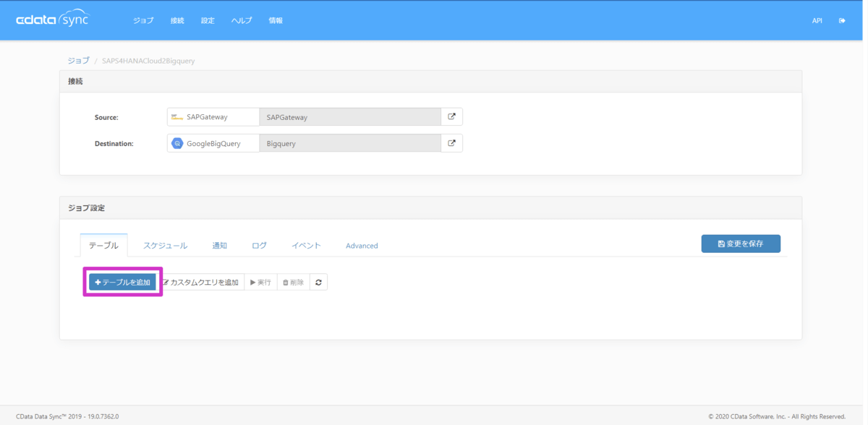The width and height of the screenshot is (868, 425).
Task: Open the ジョブ menu in top navigation
Action: (143, 20)
